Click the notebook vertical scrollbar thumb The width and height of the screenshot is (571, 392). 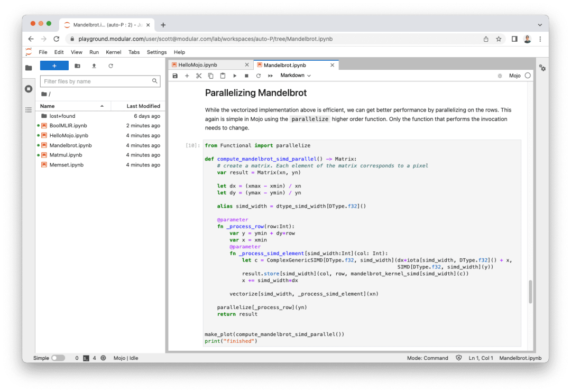pos(531,292)
